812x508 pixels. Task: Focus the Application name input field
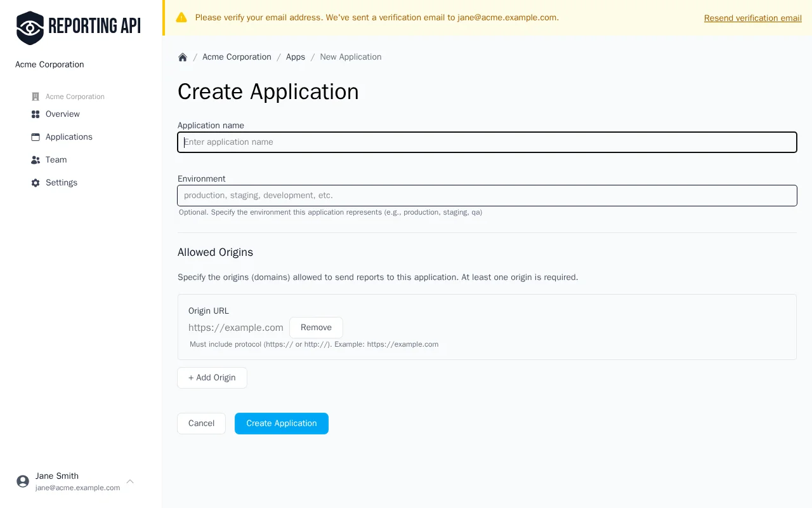(x=487, y=142)
